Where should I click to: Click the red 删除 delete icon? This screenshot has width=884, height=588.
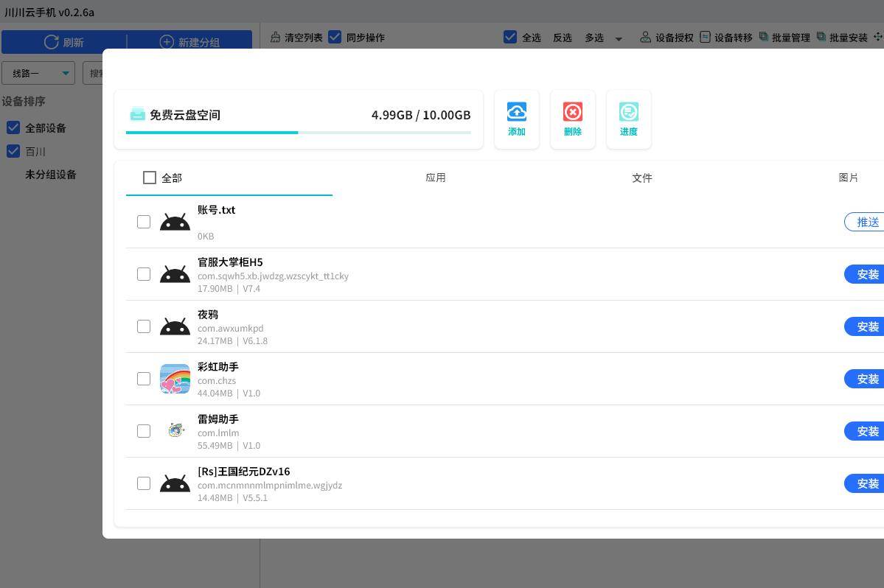tap(572, 112)
